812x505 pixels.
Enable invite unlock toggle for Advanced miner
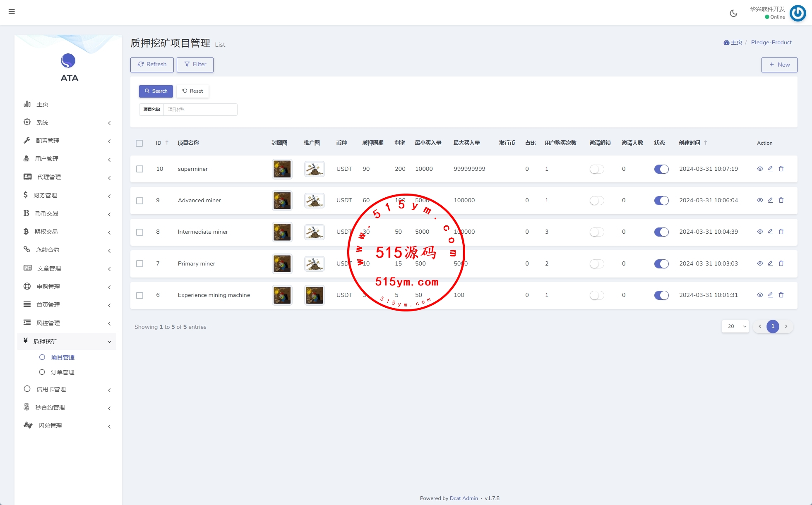(x=596, y=201)
